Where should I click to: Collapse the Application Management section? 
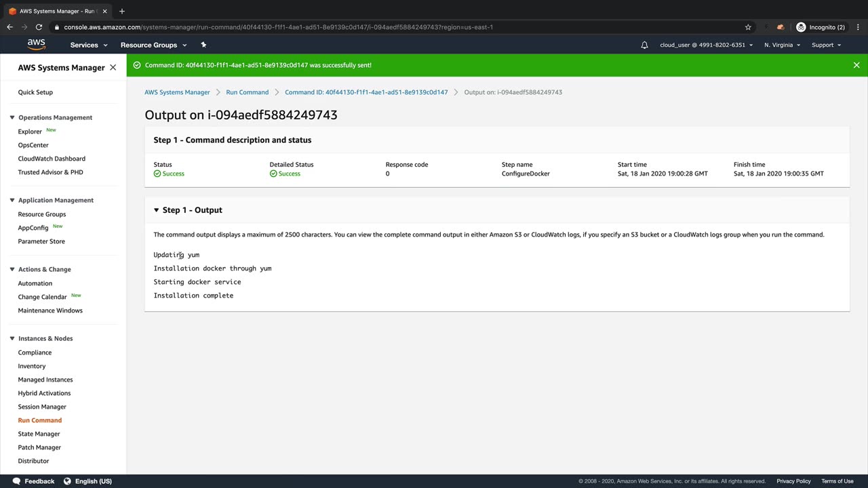pos(12,200)
